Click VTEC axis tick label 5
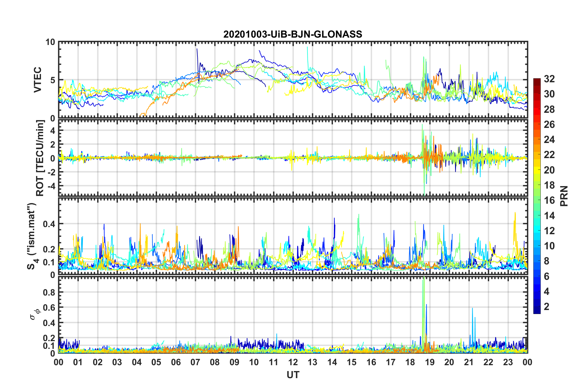Viewport: 586px width, 392px height. click(53, 80)
